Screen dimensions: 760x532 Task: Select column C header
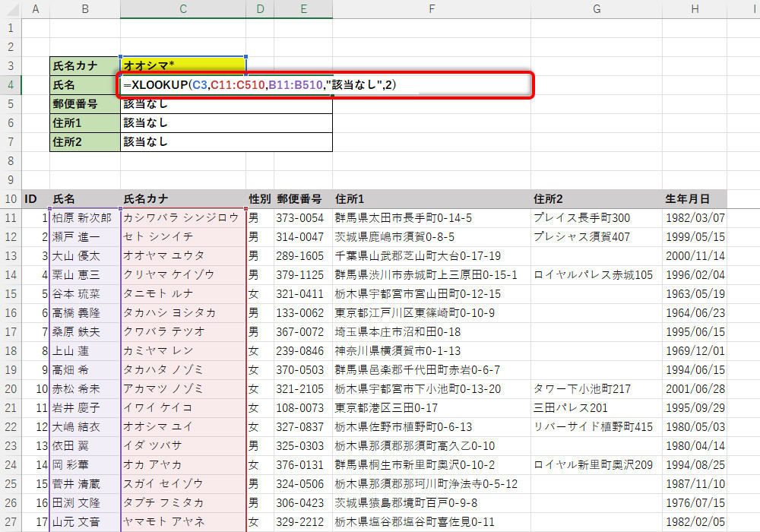pyautogui.click(x=182, y=8)
